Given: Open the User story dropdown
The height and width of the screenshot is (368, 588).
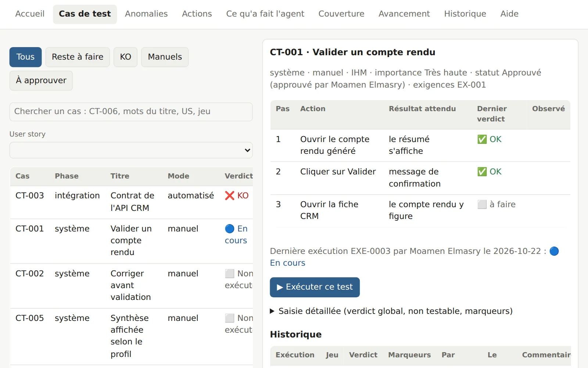Looking at the screenshot, I should coord(131,150).
